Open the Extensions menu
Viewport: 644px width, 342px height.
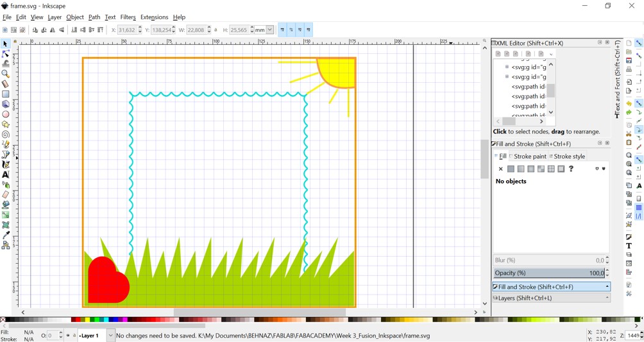coord(154,17)
